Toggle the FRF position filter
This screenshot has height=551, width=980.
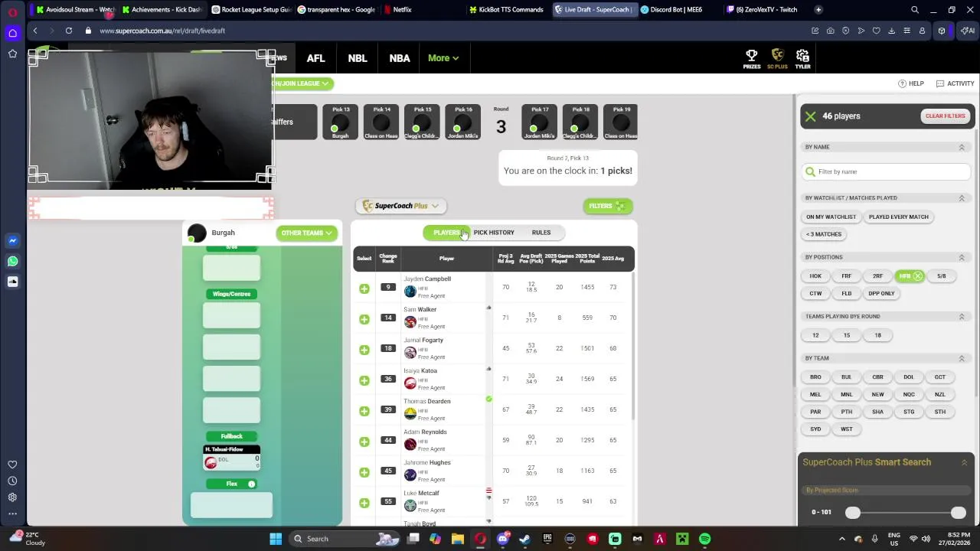click(x=847, y=276)
